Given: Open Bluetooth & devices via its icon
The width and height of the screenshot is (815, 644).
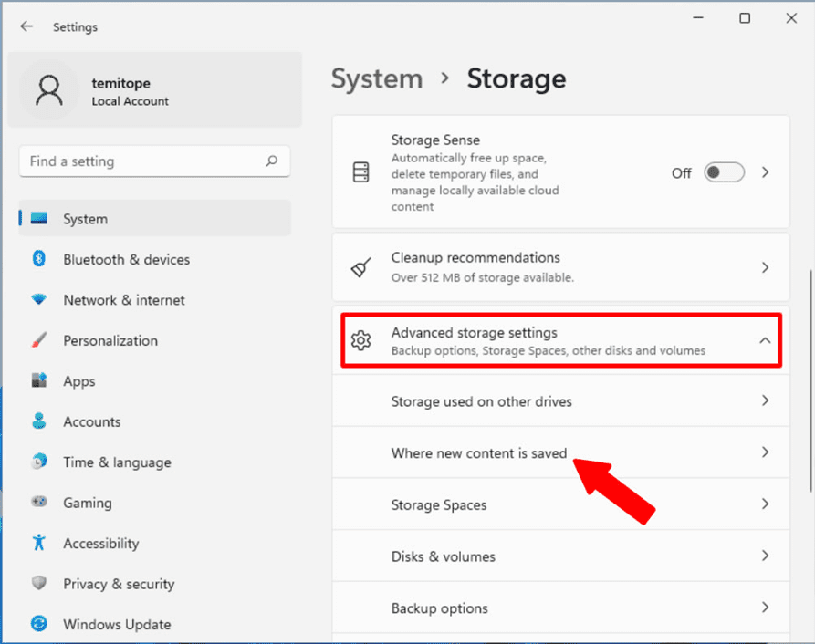Looking at the screenshot, I should coord(39,259).
